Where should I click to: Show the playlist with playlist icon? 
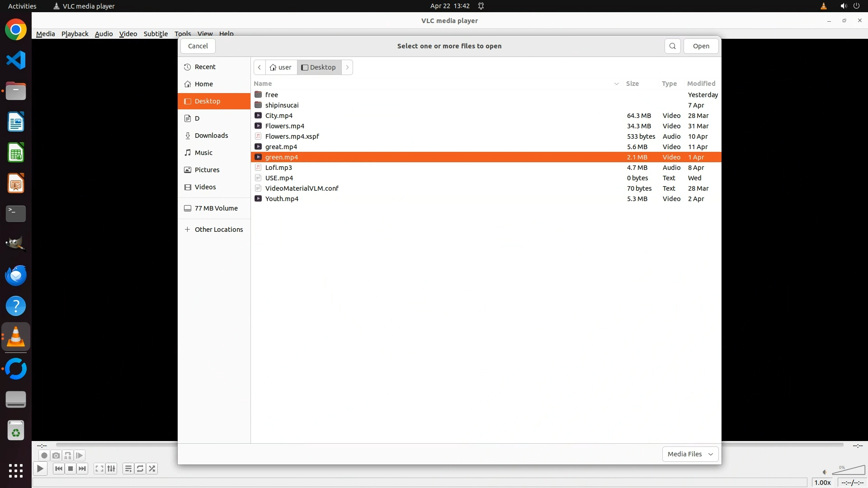tap(128, 469)
